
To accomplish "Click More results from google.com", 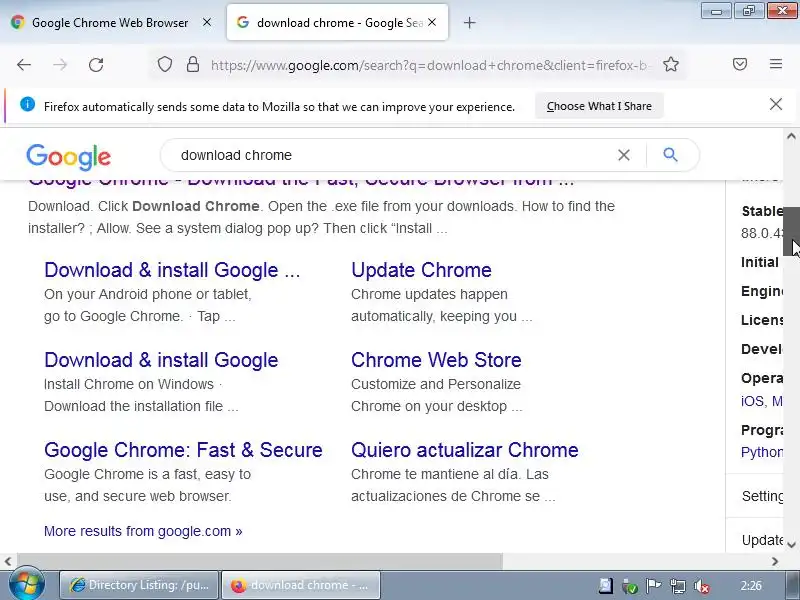I will [x=143, y=531].
